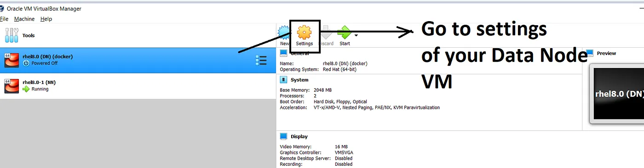Select the rhel8.0 (DN) (docker) VM
The image size is (644, 168).
pos(138,60)
